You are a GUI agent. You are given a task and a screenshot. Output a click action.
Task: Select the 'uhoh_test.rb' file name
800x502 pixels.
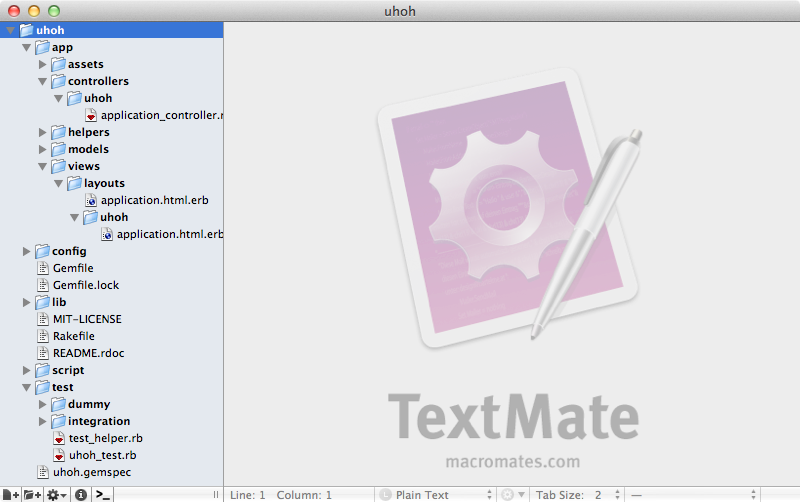pyautogui.click(x=103, y=455)
